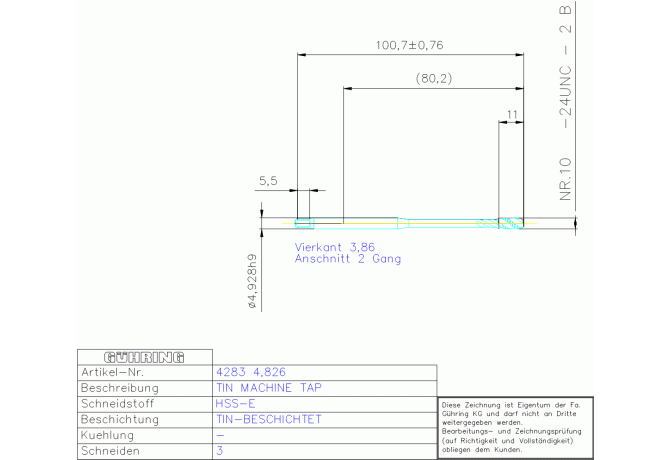Image resolution: width=670 pixels, height=460 pixels.
Task: Click the cyan threaded tip of the tap
Action: (x=511, y=222)
